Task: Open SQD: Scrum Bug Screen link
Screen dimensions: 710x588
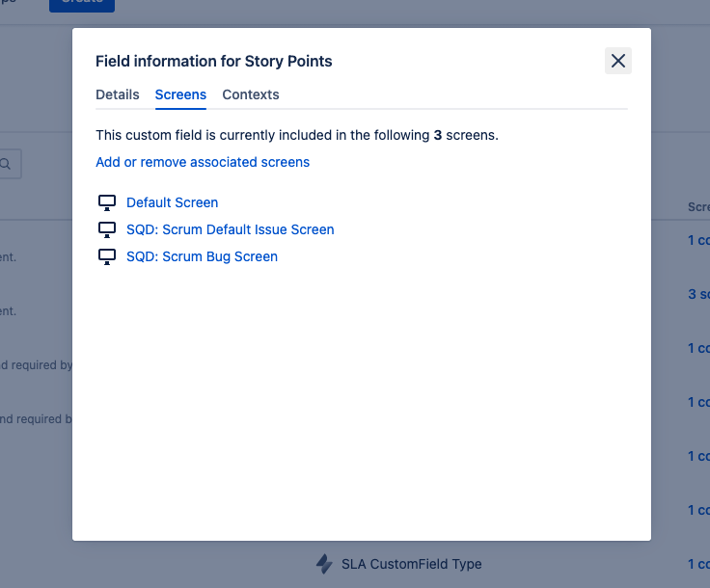Action: [x=202, y=256]
